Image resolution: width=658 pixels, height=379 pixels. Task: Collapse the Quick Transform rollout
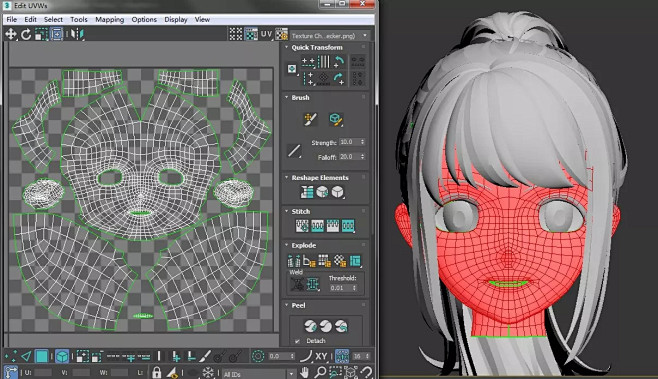pyautogui.click(x=286, y=47)
